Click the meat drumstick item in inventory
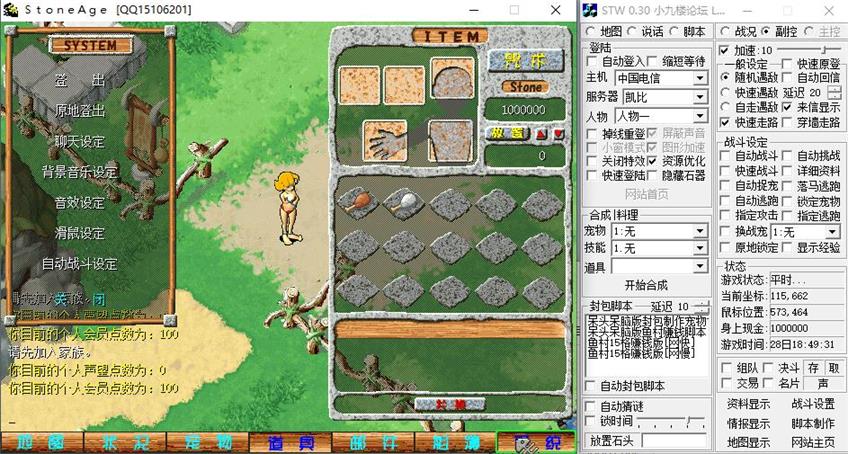Screen dimensions: 848x454 point(355,203)
